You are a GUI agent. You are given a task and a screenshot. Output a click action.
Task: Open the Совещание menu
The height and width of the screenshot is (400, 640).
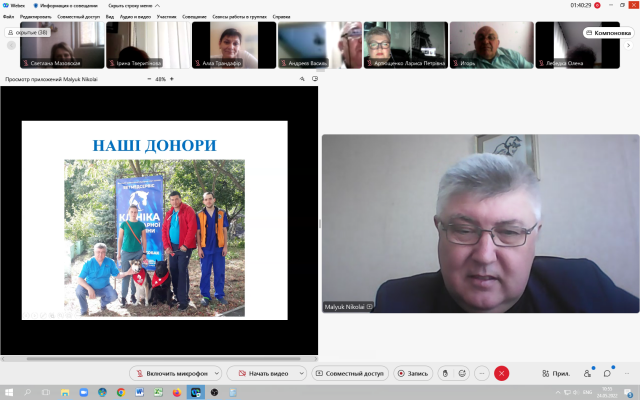pos(194,17)
